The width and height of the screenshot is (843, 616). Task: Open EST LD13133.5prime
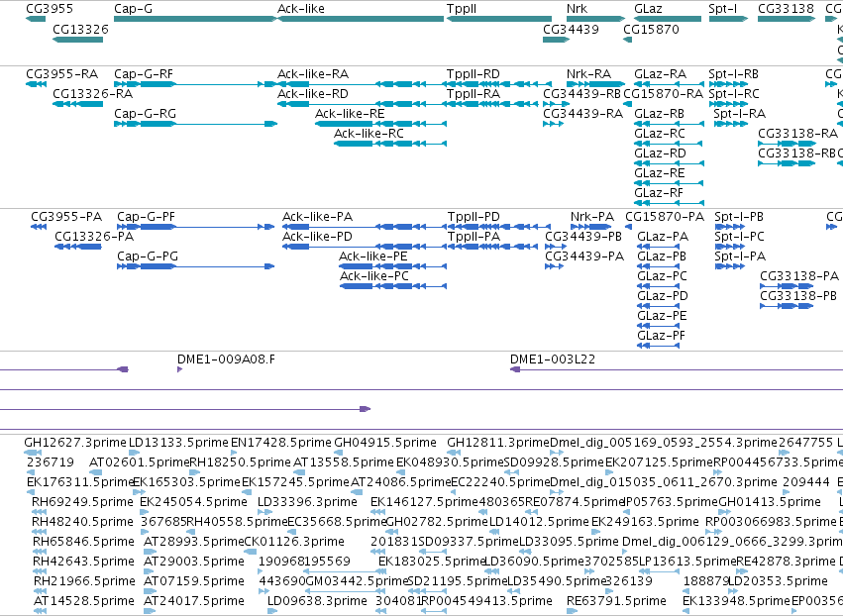[x=178, y=443]
